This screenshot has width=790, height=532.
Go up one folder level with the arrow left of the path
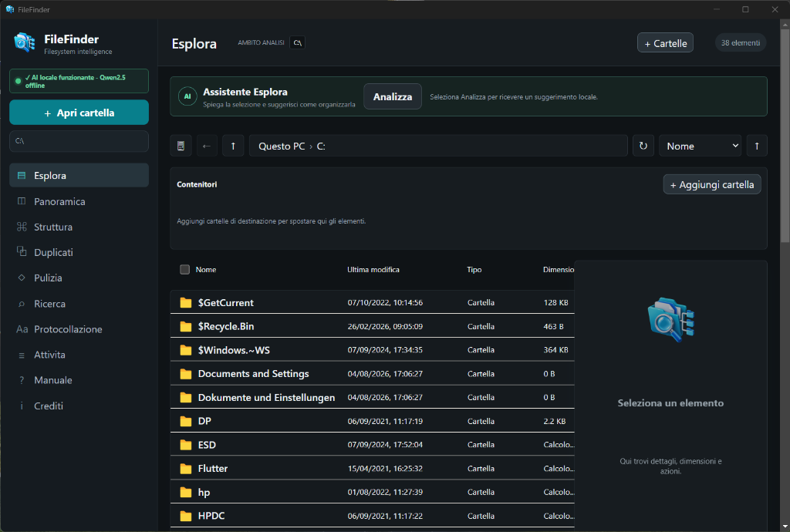pos(233,146)
